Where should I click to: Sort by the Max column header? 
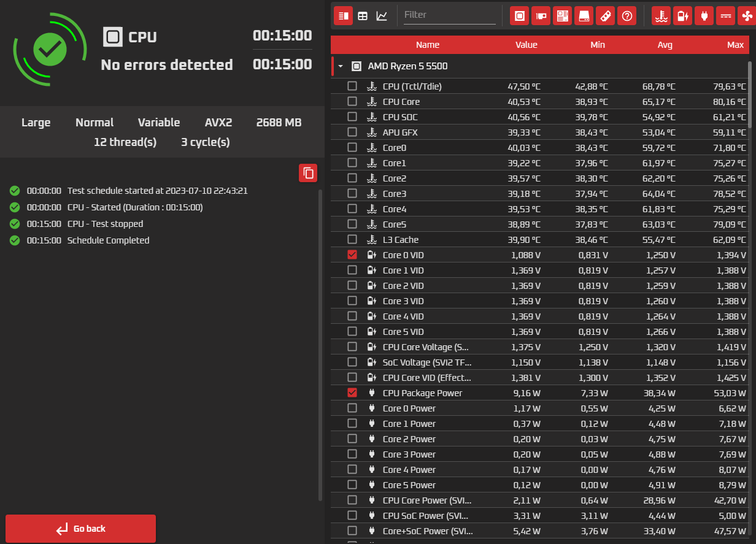(735, 44)
